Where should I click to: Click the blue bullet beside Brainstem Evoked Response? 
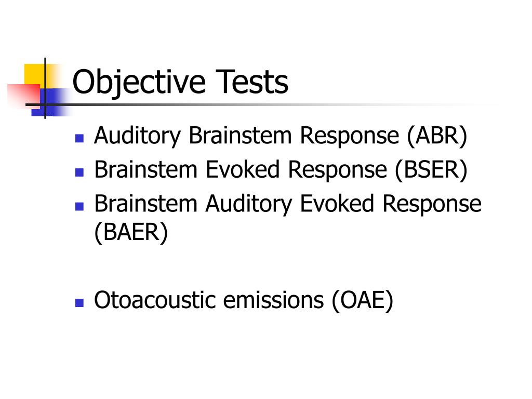[79, 172]
